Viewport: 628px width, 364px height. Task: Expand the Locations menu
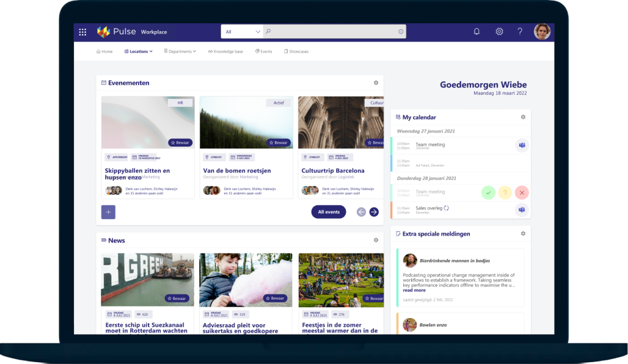coord(138,51)
